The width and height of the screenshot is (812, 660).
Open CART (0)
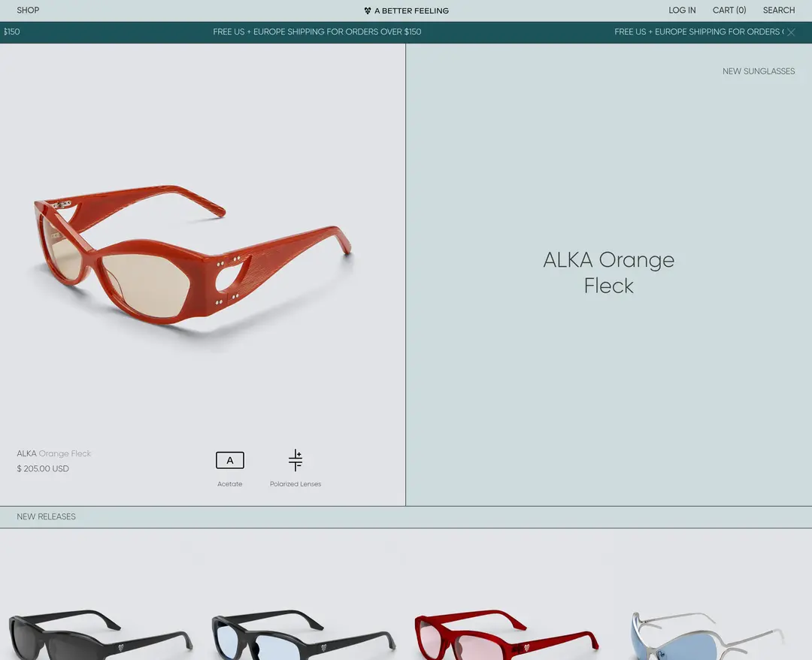click(729, 11)
